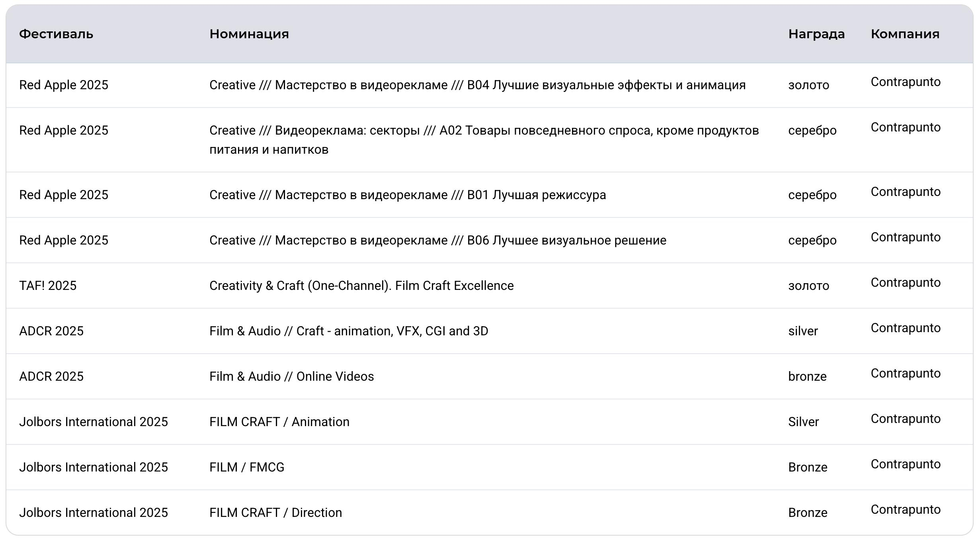Click the B04 Лучшие визуальные эффекты nomination
The width and height of the screenshot is (980, 540).
pos(477,85)
